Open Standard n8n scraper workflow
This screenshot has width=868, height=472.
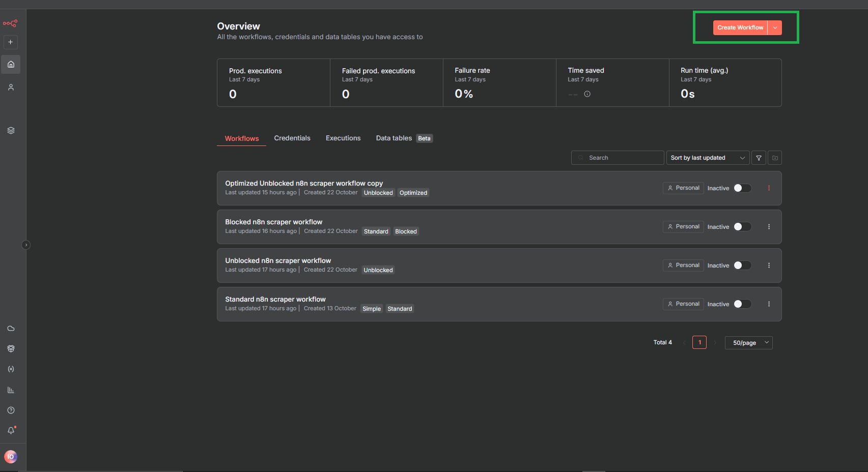[275, 299]
